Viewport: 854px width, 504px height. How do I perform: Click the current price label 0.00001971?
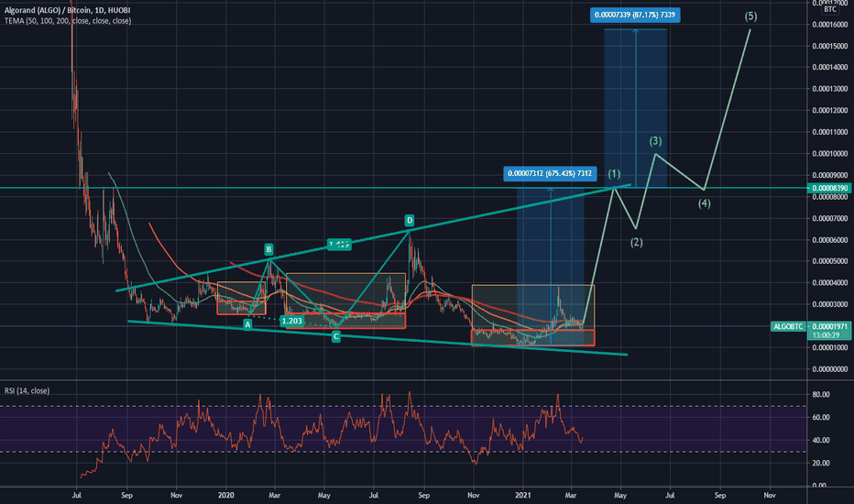[x=830, y=326]
